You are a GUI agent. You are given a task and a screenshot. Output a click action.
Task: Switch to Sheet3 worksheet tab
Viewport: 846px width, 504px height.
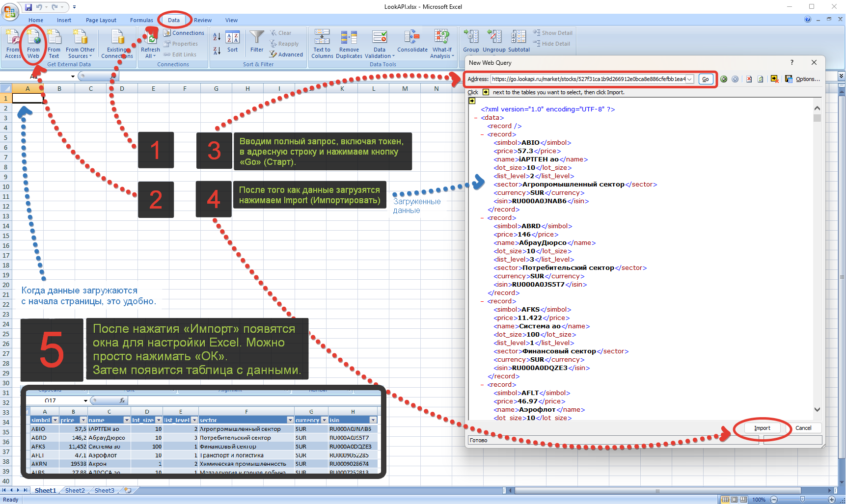pos(104,490)
